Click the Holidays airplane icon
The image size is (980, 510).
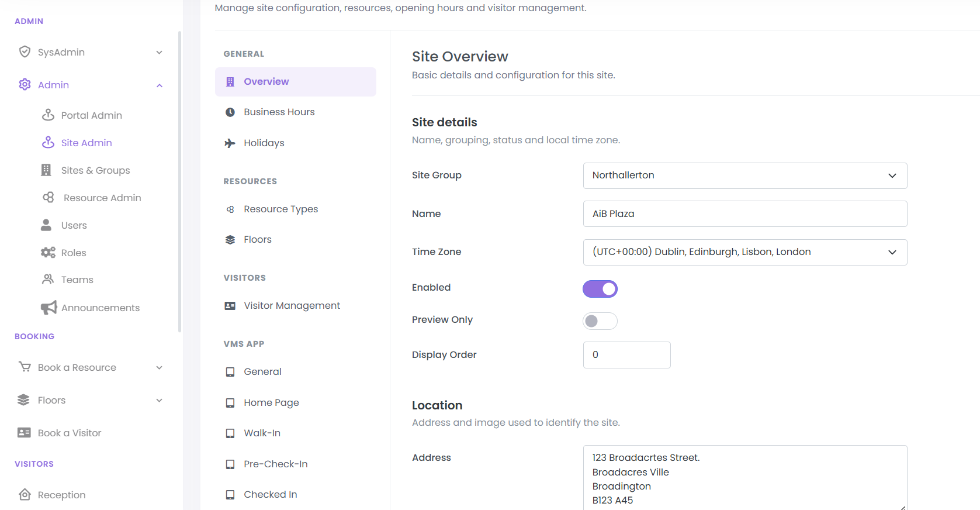(230, 143)
